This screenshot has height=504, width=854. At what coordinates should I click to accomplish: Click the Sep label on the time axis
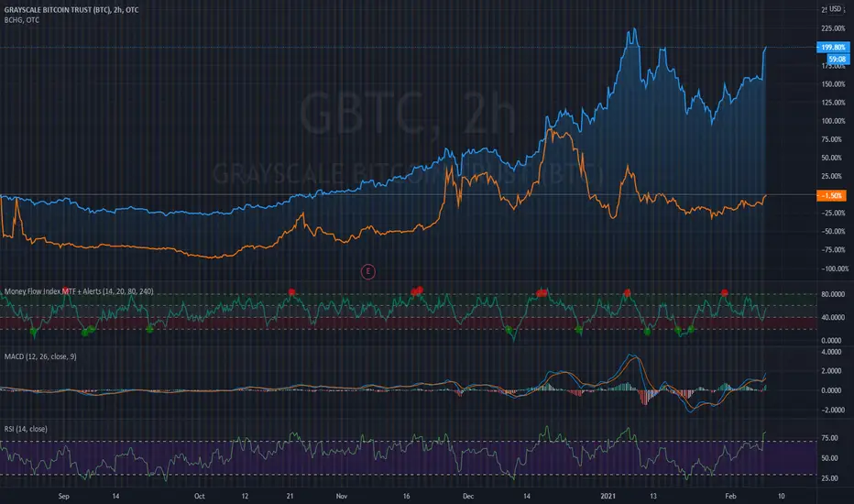(64, 497)
